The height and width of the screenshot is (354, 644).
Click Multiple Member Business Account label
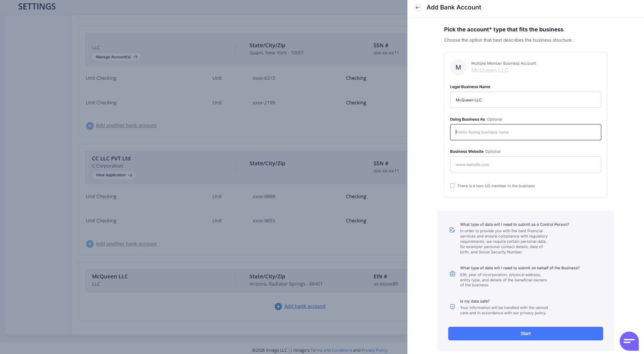503,64
